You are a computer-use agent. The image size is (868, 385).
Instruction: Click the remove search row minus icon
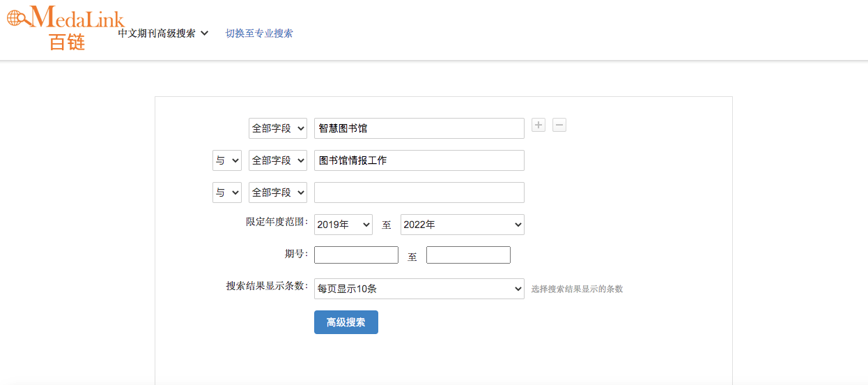559,125
